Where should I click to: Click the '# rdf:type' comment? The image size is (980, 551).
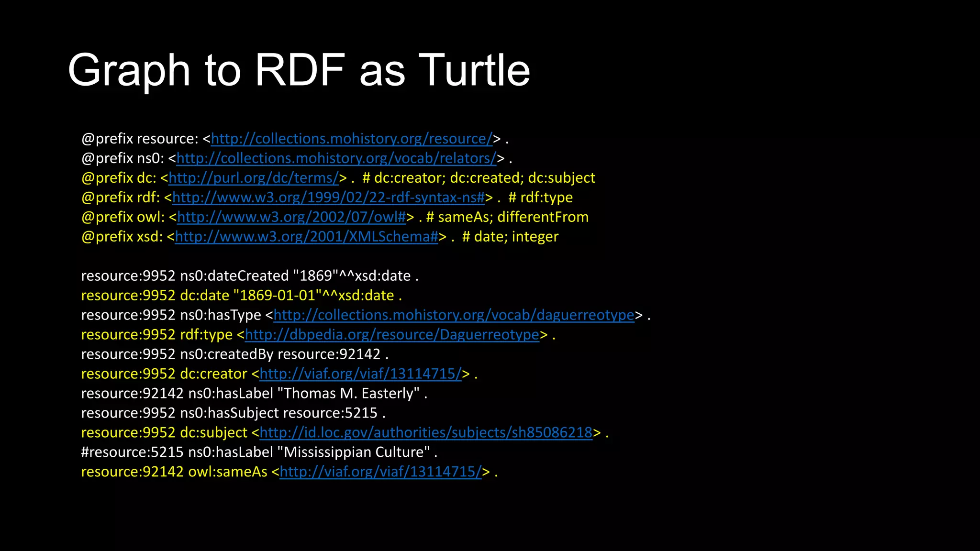[541, 198]
